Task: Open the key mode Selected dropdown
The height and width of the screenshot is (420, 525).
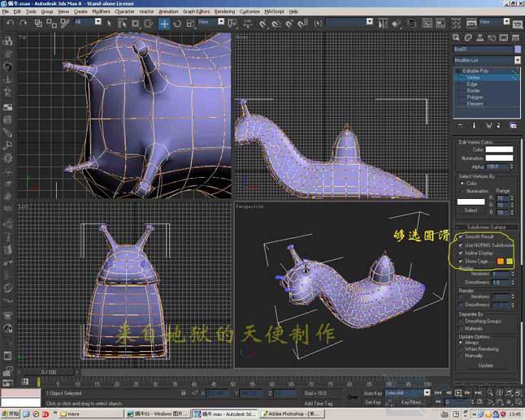Action: click(x=427, y=392)
